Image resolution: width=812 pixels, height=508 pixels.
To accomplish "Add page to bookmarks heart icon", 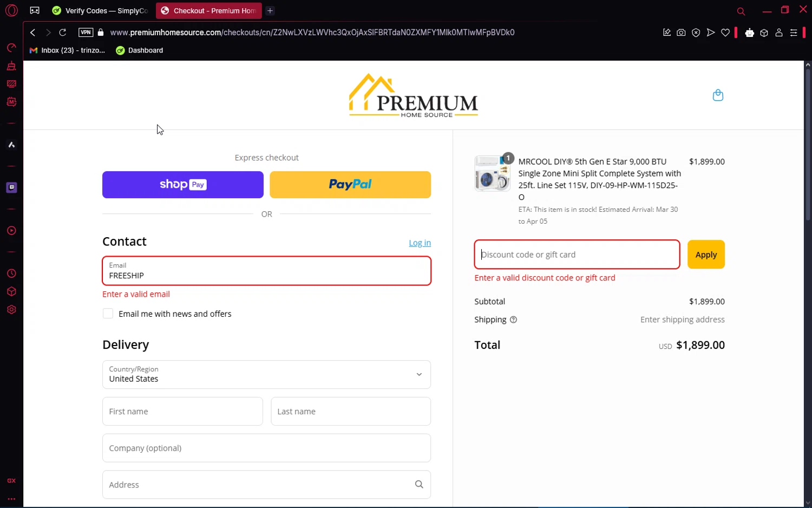I will click(x=725, y=32).
